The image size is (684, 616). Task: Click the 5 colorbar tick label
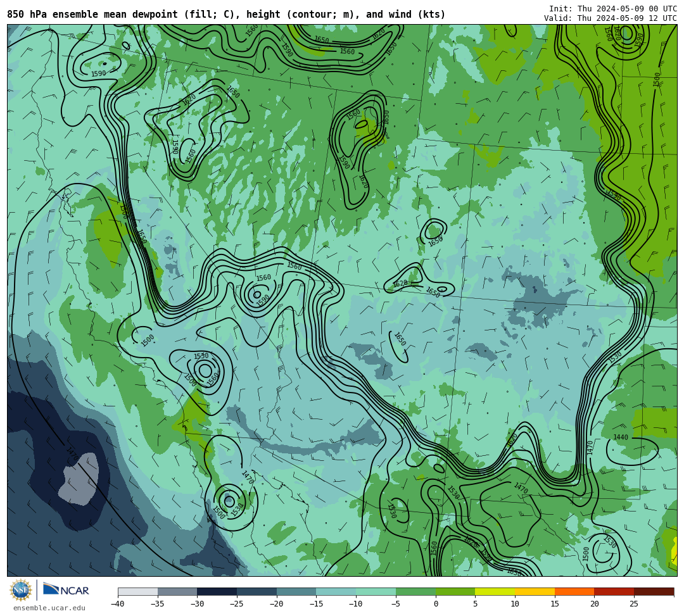point(476,604)
